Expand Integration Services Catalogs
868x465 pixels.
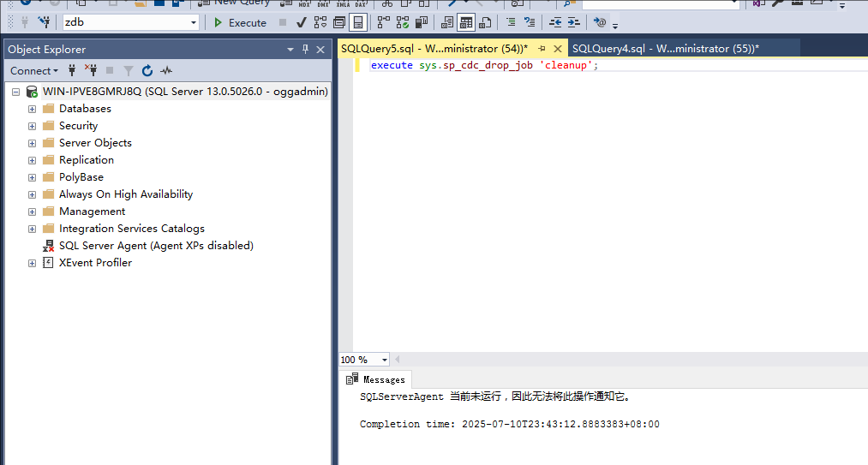(32, 230)
